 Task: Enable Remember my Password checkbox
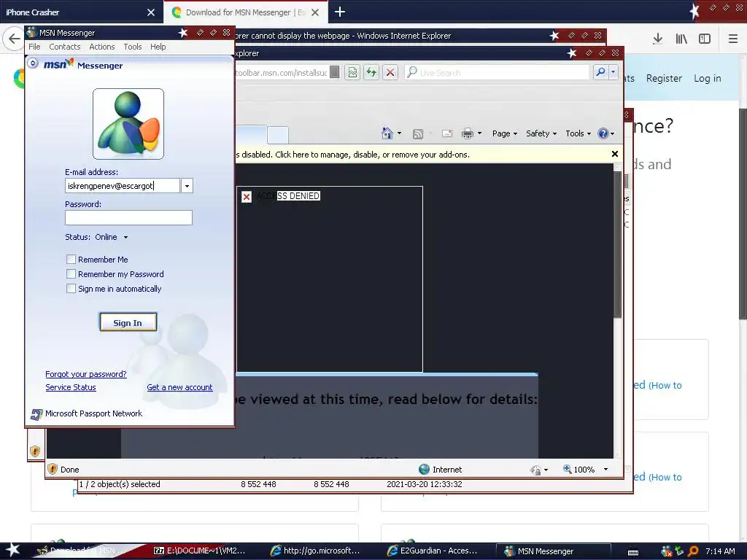(71, 274)
